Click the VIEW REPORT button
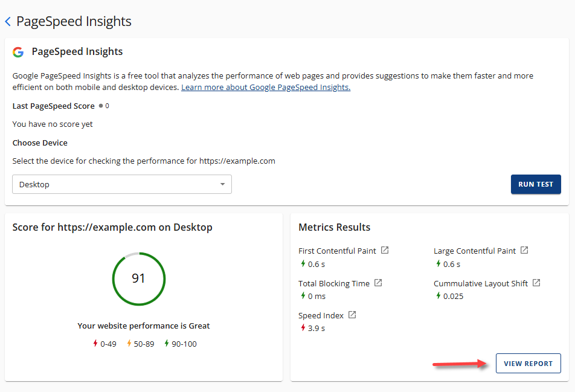This screenshot has width=575, height=392. [x=528, y=363]
